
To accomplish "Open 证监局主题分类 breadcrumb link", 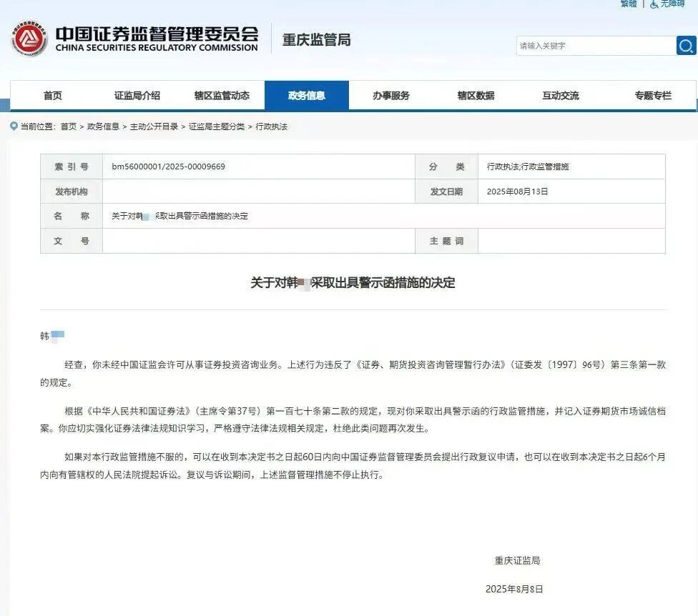I will coord(216,126).
